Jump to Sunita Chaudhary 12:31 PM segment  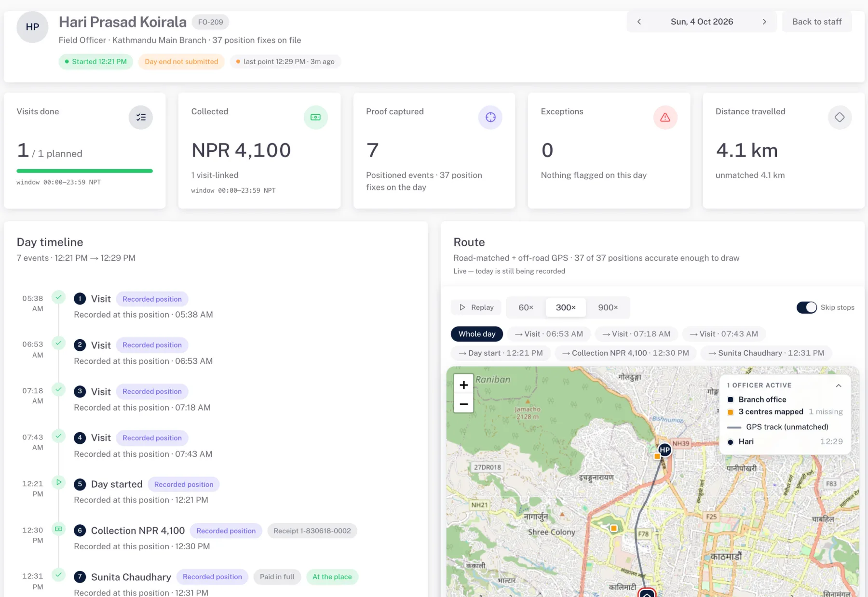tap(766, 353)
